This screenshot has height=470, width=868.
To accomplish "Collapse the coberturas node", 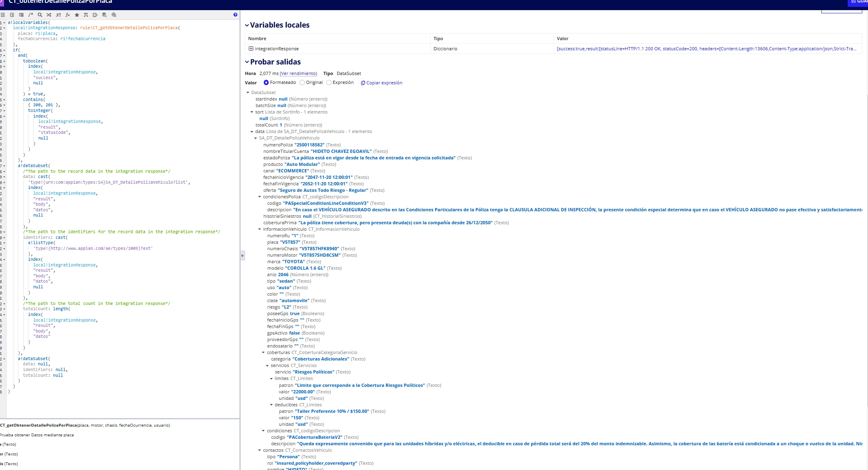I will [263, 352].
